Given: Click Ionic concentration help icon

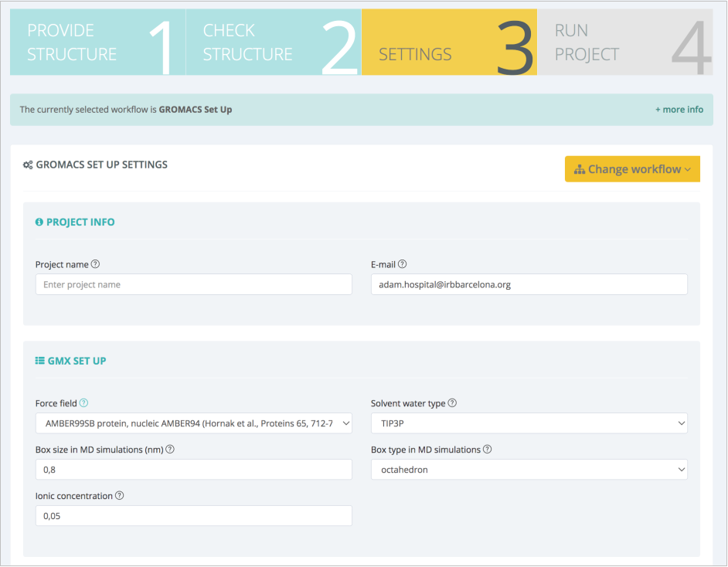Looking at the screenshot, I should tap(120, 496).
